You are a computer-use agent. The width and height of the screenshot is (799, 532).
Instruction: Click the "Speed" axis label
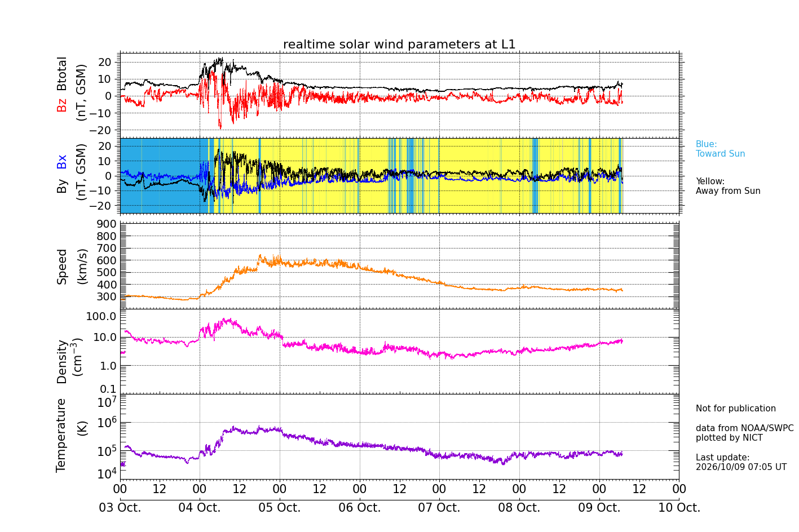(x=61, y=266)
